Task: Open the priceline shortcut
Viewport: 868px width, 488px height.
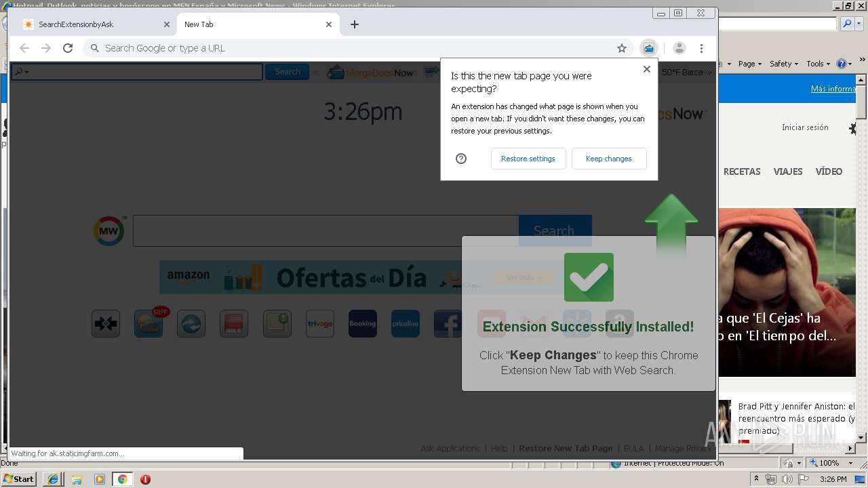Action: (x=406, y=324)
